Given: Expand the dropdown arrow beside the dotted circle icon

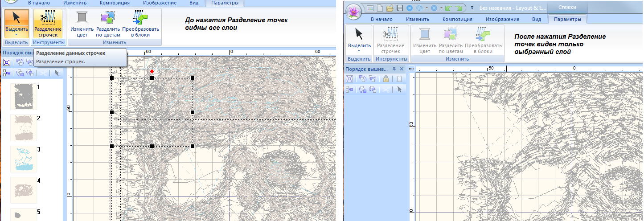Looking at the screenshot, I should 427,8.
